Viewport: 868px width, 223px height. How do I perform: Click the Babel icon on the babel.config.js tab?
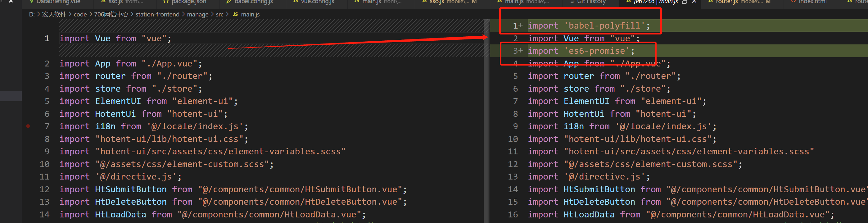tap(228, 2)
